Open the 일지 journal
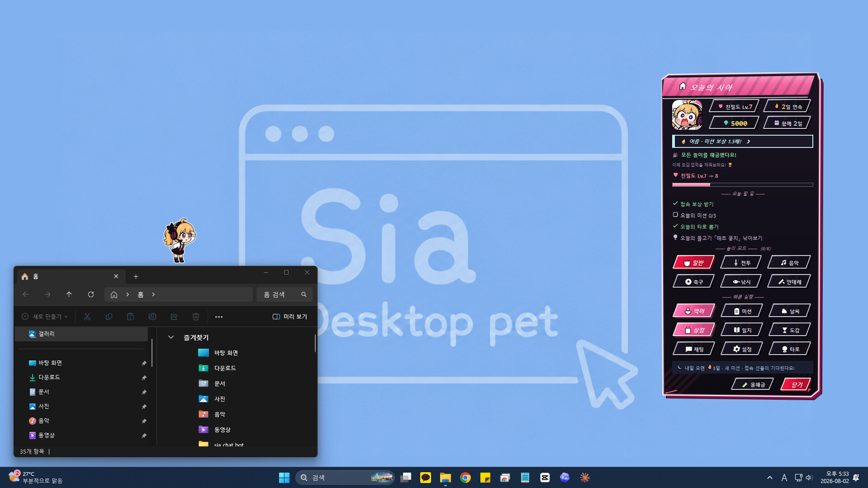The height and width of the screenshot is (488, 868). pos(742,330)
